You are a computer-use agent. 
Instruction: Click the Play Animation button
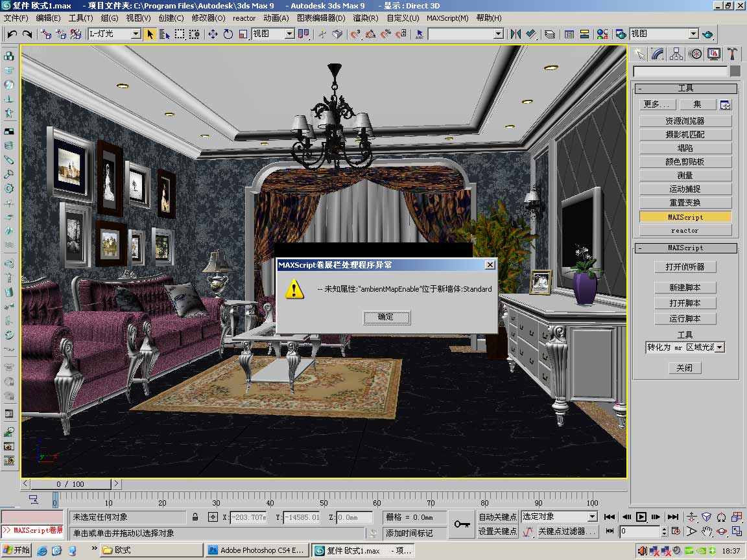[x=641, y=517]
